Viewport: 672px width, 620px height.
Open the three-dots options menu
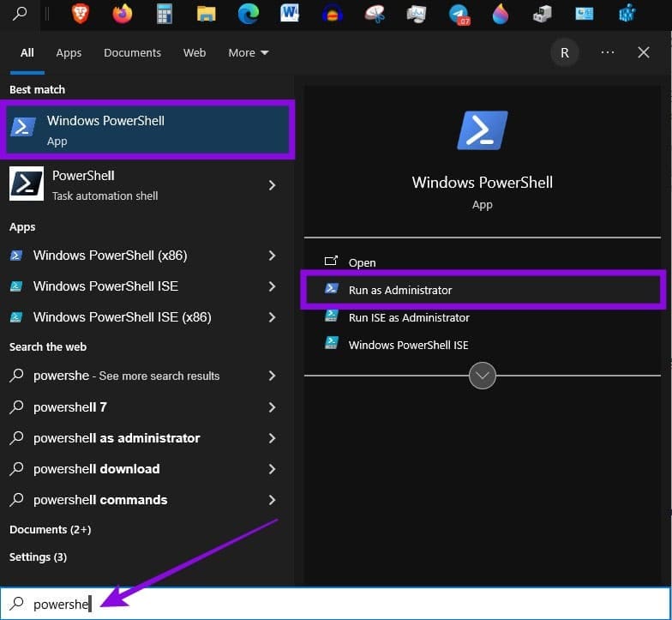[607, 52]
